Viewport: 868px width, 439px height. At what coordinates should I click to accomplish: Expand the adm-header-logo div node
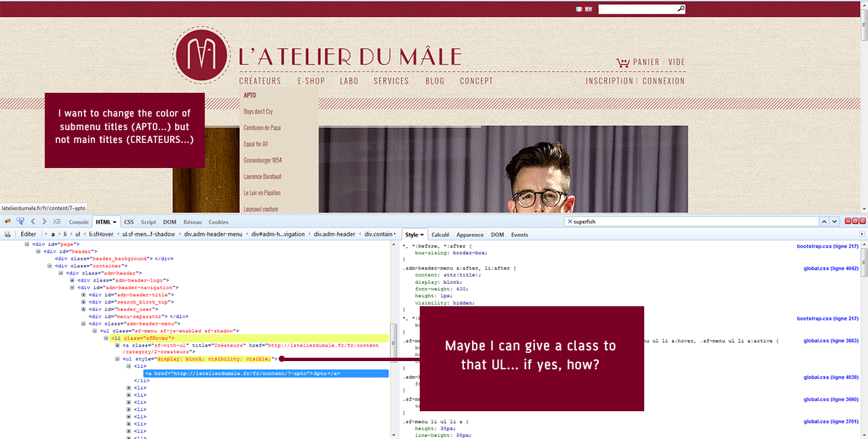tap(72, 280)
